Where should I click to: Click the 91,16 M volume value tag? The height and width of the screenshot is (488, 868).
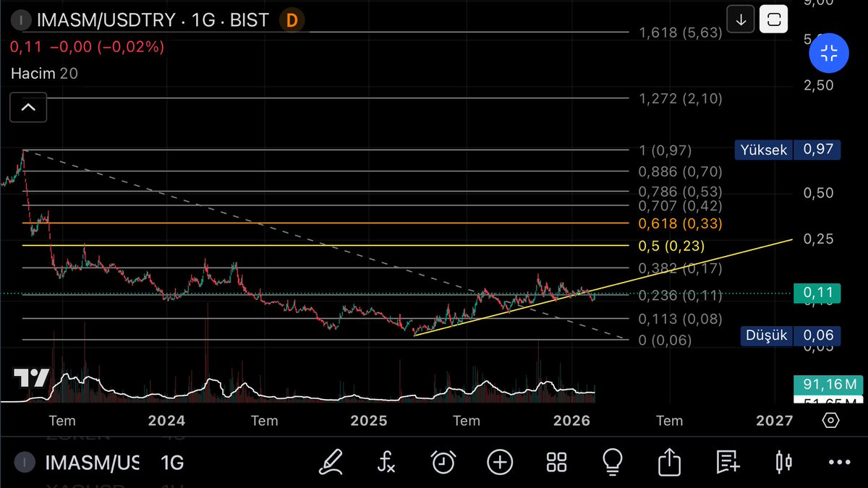828,383
